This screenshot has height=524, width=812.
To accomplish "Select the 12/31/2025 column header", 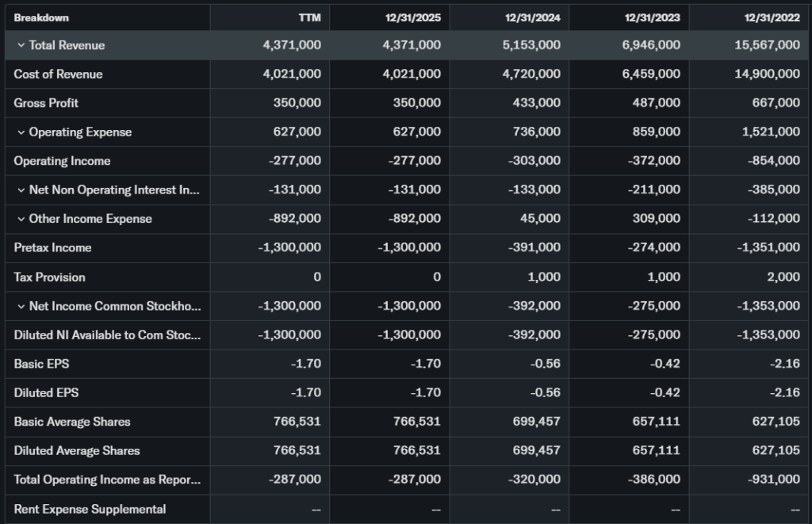I will click(x=413, y=17).
